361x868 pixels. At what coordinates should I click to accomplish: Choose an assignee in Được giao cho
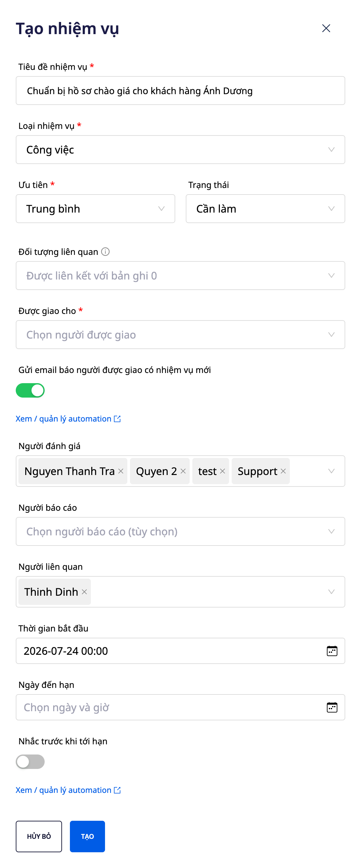(x=180, y=335)
